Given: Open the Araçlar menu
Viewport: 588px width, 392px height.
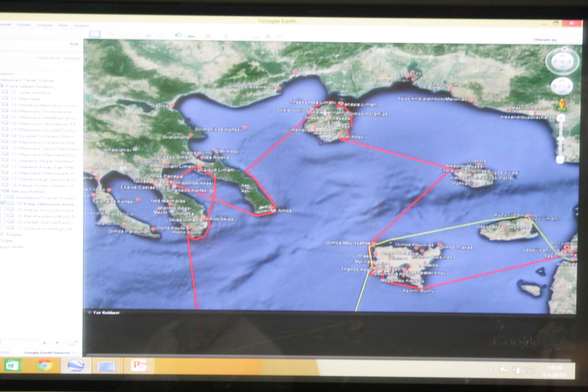Looking at the screenshot, I should tap(45, 25).
